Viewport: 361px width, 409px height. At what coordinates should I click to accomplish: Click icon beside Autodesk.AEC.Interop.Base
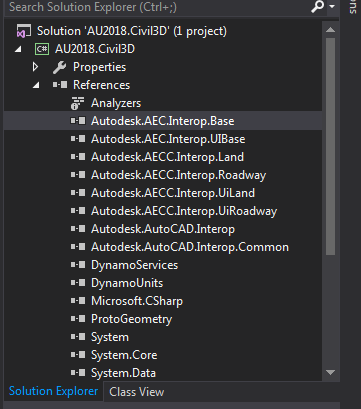pos(78,121)
